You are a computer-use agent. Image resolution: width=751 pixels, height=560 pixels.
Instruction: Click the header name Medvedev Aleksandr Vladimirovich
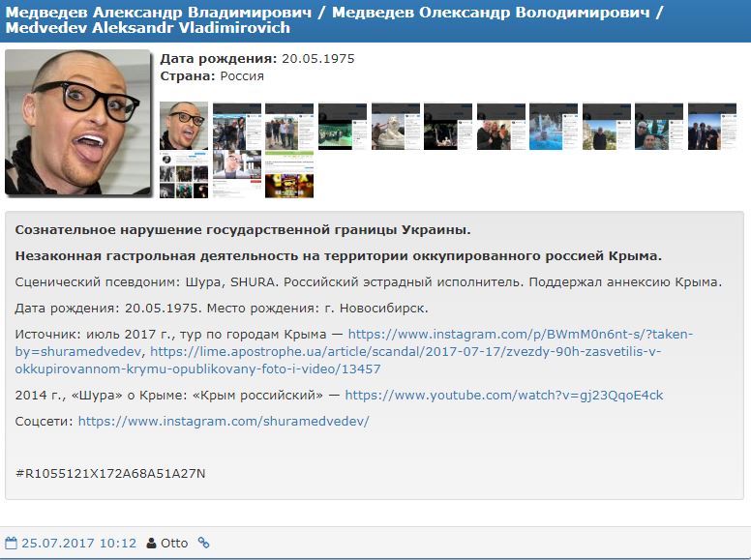point(147,28)
